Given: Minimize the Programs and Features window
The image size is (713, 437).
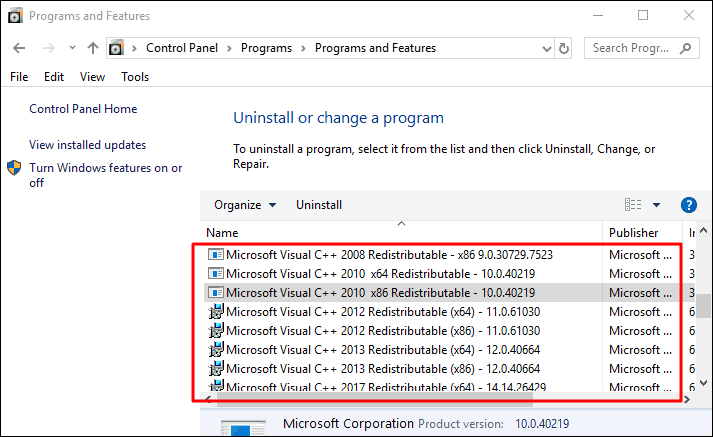Looking at the screenshot, I should pyautogui.click(x=598, y=15).
